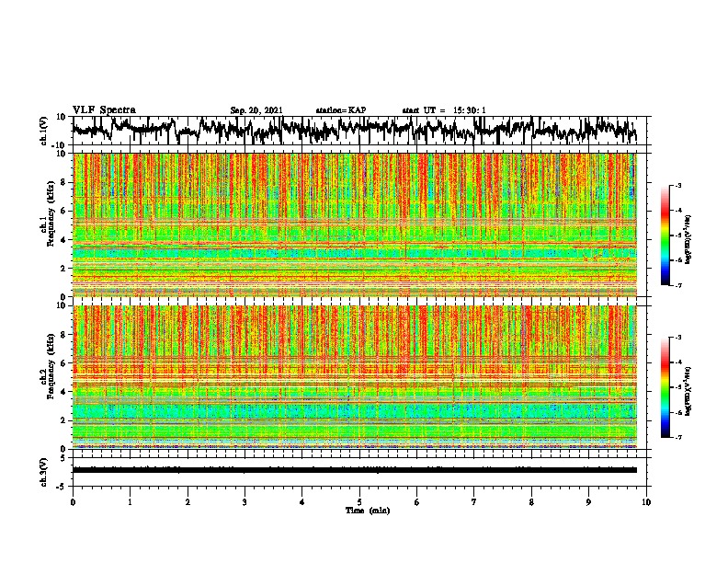The width and height of the screenshot is (728, 563).
Task: Click the ch.1 colorbar "-7" tick label
Action: 677,285
